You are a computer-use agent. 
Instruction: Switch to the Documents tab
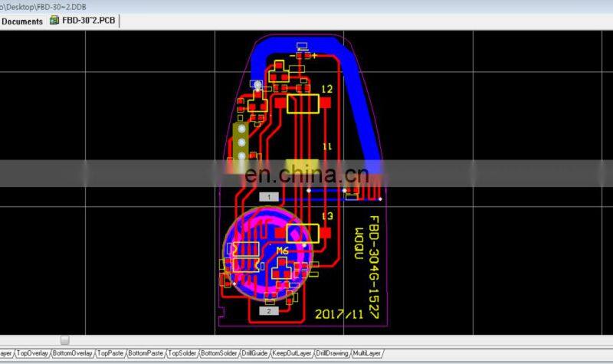22,21
